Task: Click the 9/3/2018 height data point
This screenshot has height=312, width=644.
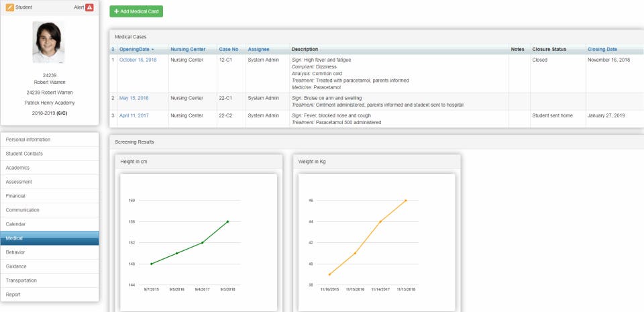Action: pos(227,221)
